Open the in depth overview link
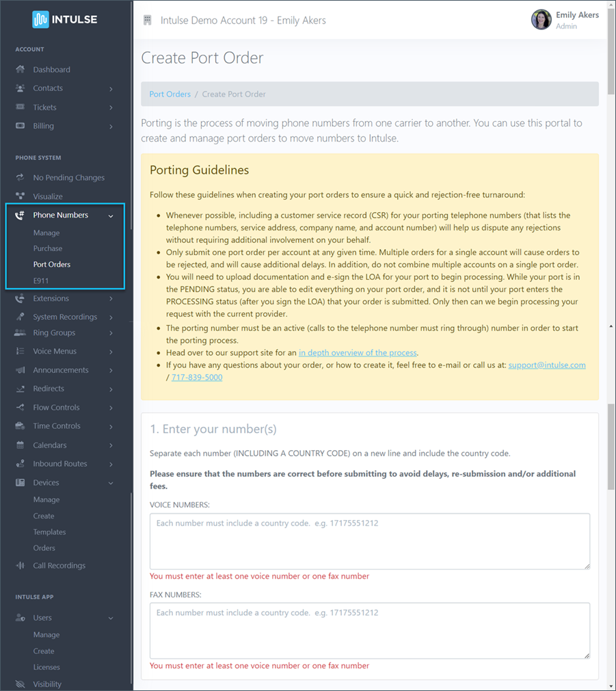 click(x=358, y=352)
